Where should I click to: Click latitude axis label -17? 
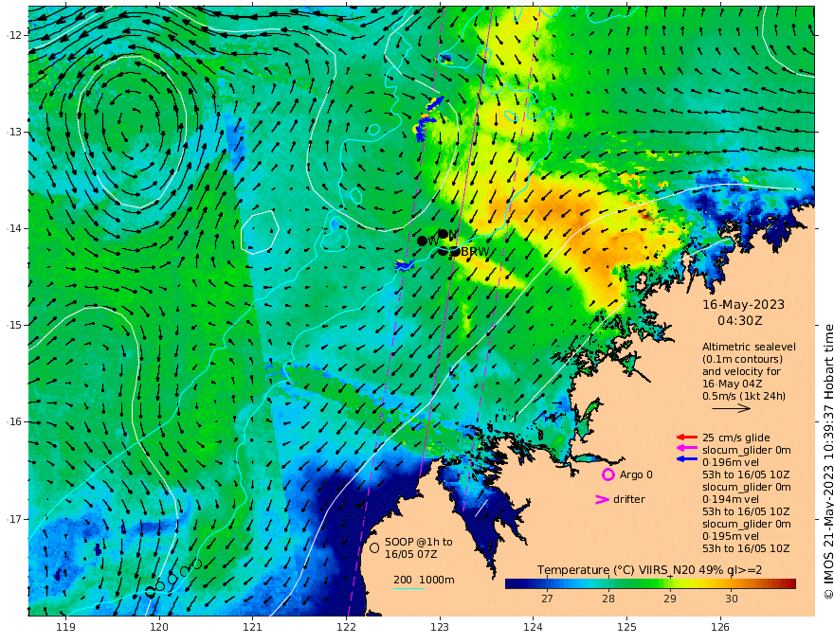coord(14,519)
